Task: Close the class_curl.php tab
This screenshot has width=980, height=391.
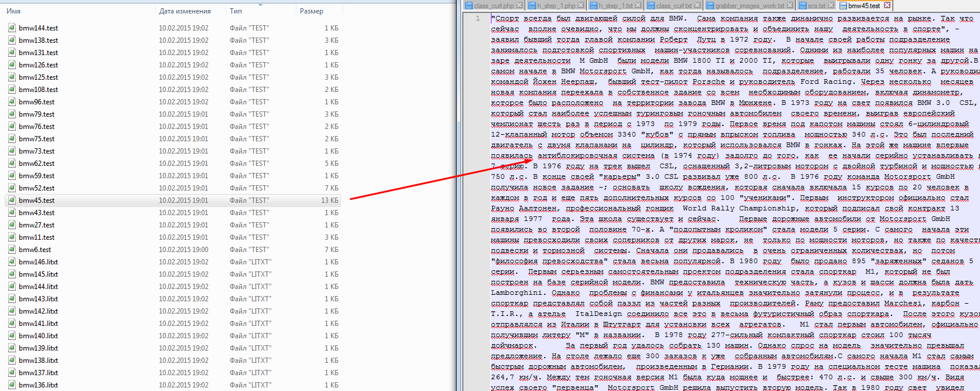Action: (x=519, y=5)
